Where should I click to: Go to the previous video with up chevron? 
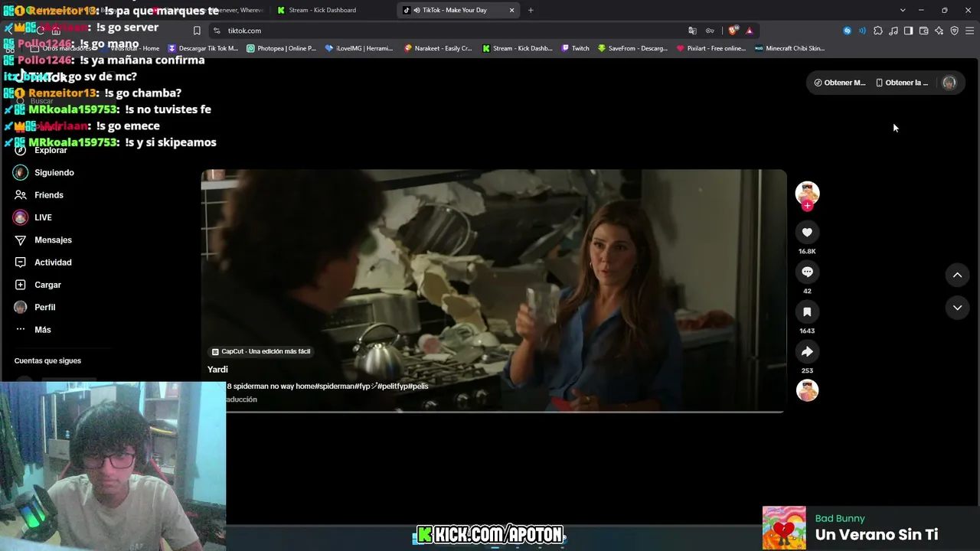pyautogui.click(x=957, y=275)
